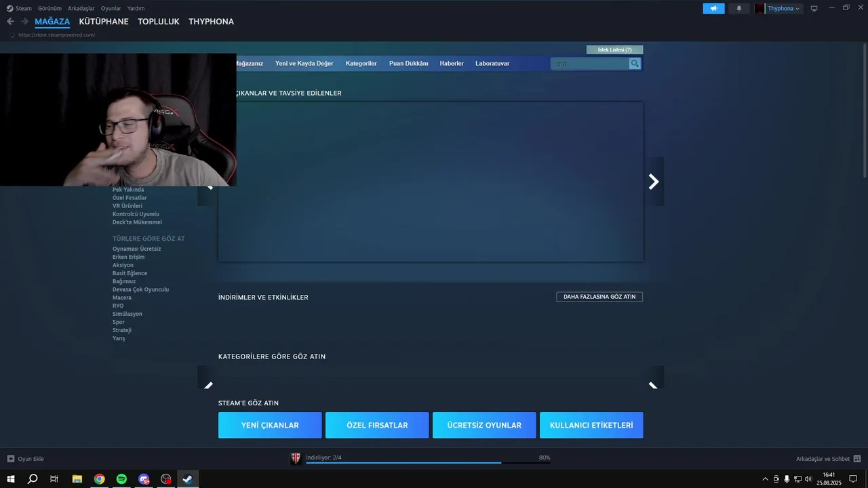Image resolution: width=868 pixels, height=488 pixels.
Task: Browse the Basit Eğlence genre
Action: pos(130,273)
